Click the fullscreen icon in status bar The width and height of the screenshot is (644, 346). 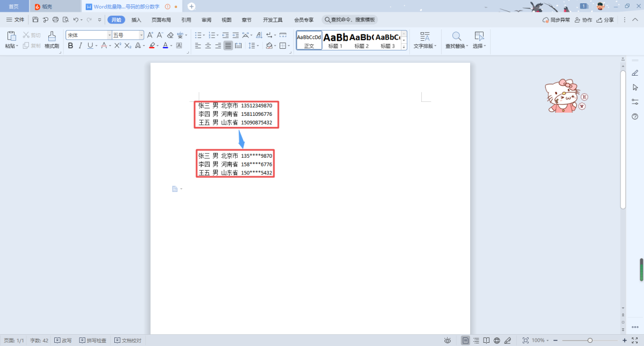(x=634, y=341)
